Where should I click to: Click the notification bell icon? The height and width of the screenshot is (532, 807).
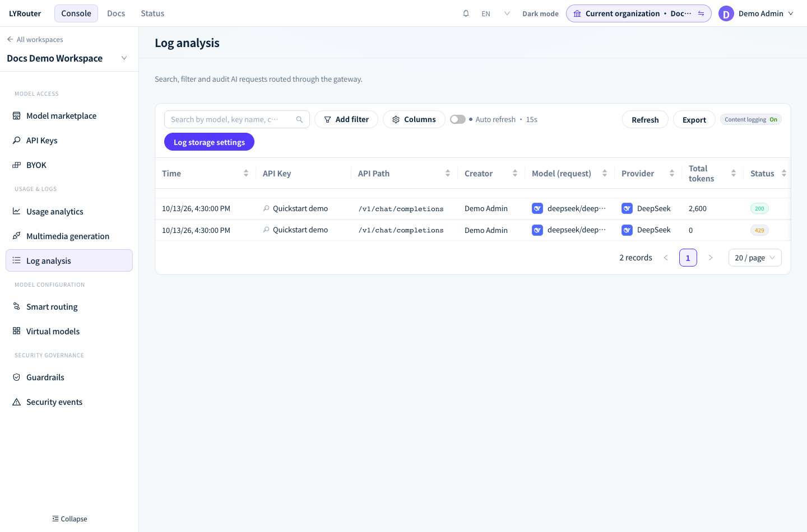coord(466,13)
